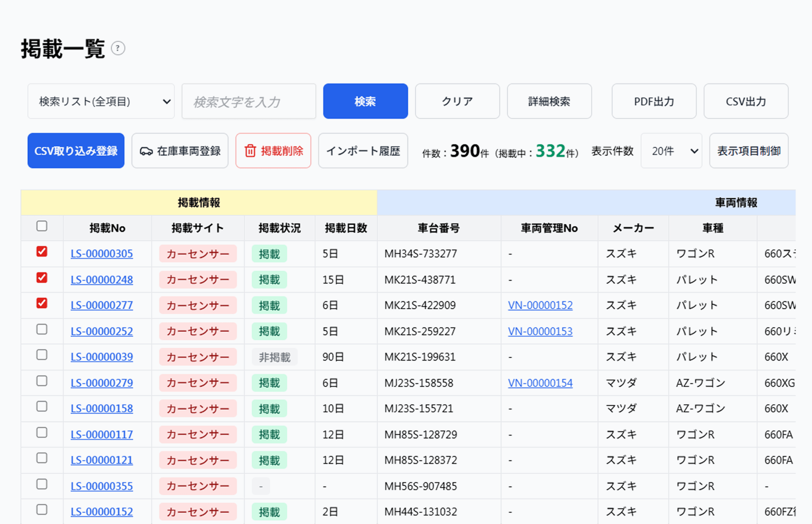This screenshot has width=812, height=524.
Task: Click the help question mark icon beside 掲載一覧
Action: click(118, 48)
